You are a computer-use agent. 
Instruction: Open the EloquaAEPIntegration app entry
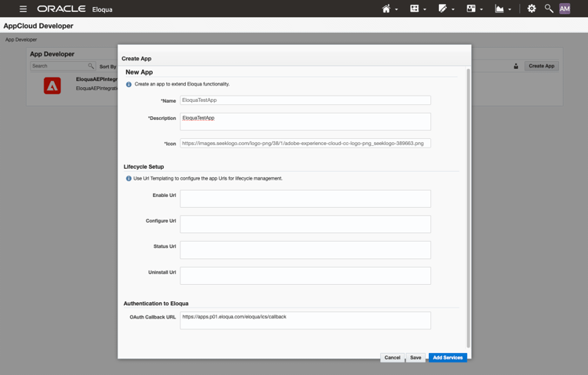[96, 79]
